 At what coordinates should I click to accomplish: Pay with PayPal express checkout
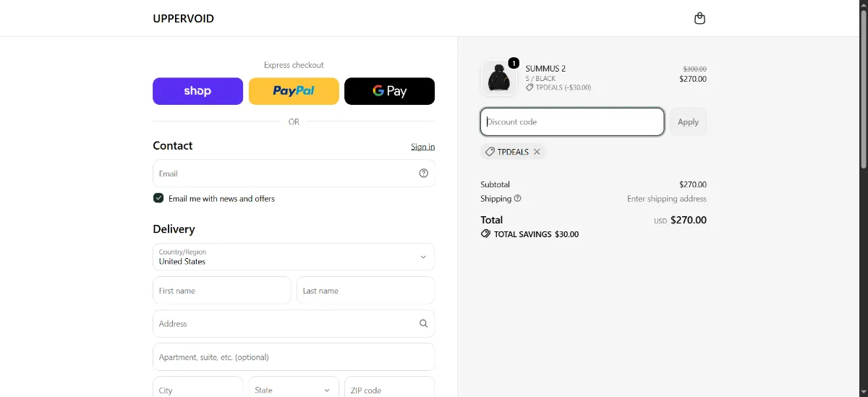[294, 91]
